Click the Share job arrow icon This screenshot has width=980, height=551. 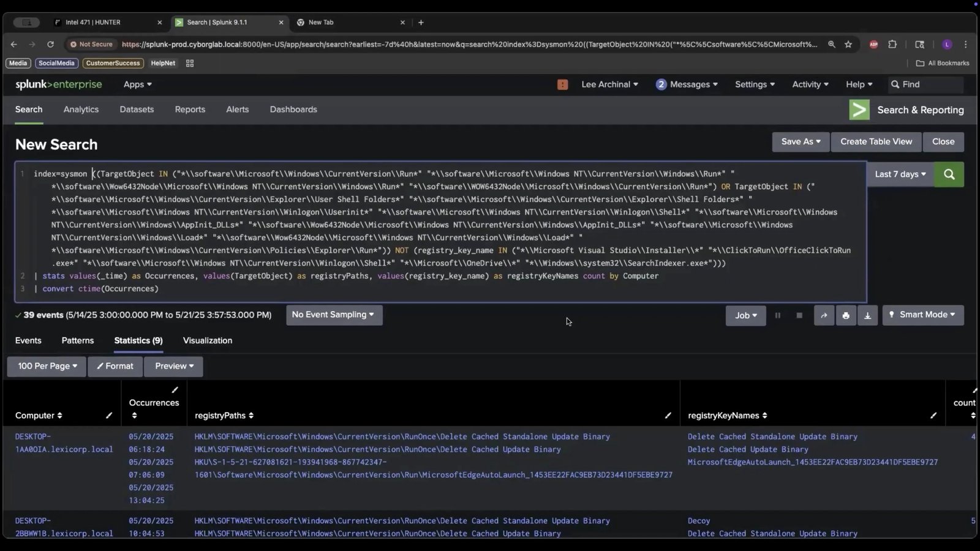pos(824,315)
